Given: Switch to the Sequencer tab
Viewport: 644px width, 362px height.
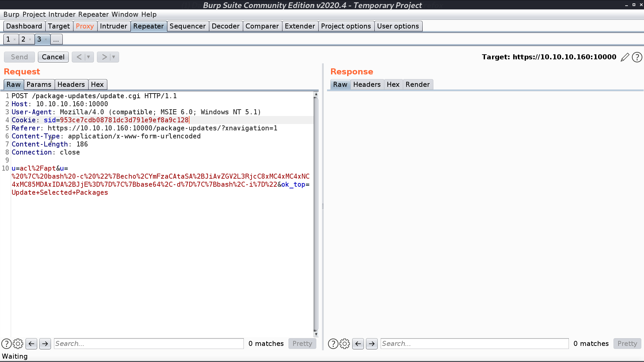Looking at the screenshot, I should tap(188, 26).
